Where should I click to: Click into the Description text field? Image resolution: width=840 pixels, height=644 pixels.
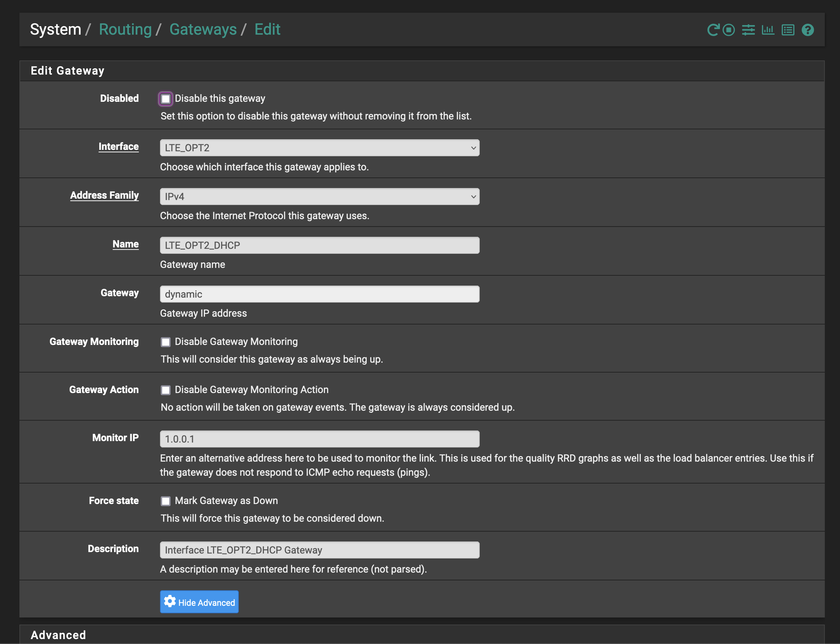coord(319,550)
